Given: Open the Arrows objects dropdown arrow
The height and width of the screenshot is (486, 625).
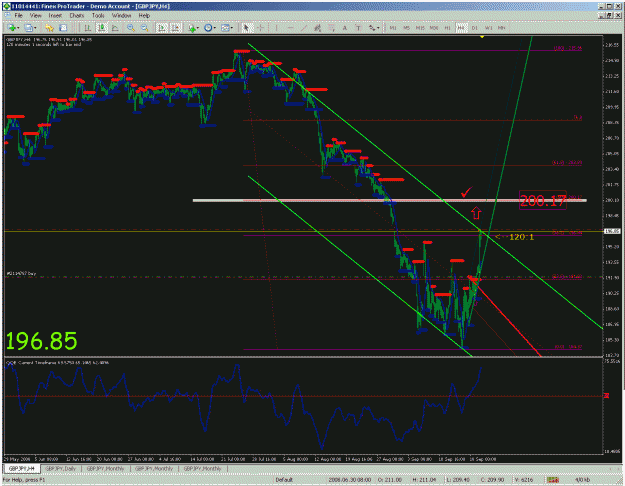Looking at the screenshot, I should pos(378,28).
